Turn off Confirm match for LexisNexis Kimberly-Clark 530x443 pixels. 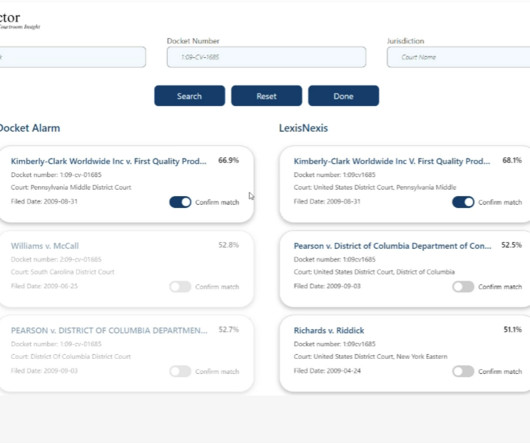pos(463,202)
